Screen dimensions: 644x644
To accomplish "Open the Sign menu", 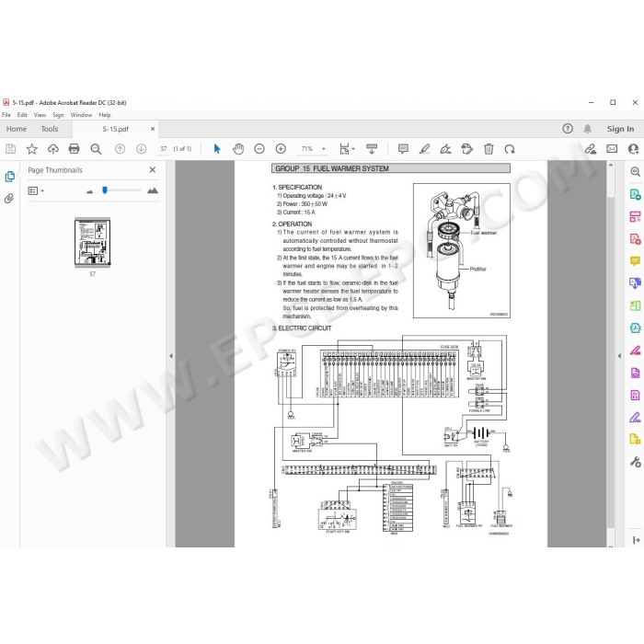I will pyautogui.click(x=58, y=115).
